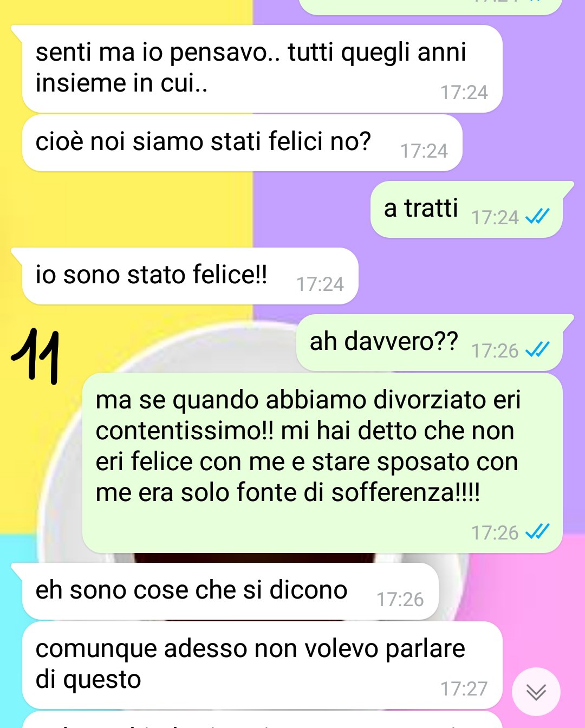
Task: Tap blue read ticks on 'a tratti'
Action: tap(538, 217)
